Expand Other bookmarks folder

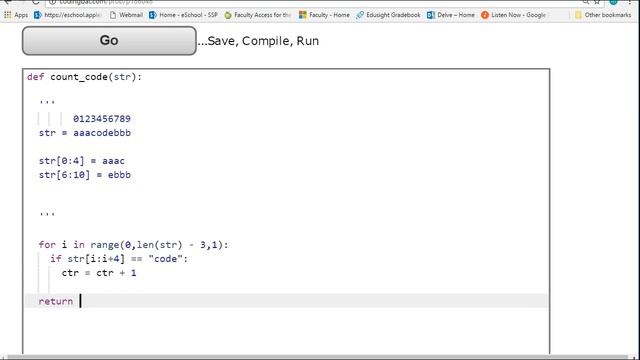point(603,15)
